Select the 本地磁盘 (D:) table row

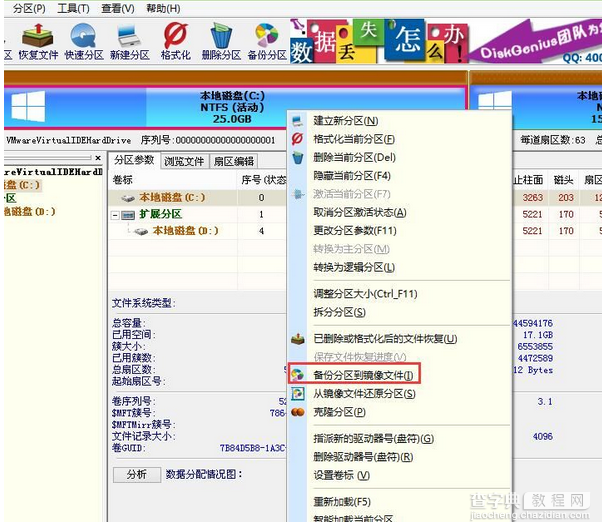[197, 231]
